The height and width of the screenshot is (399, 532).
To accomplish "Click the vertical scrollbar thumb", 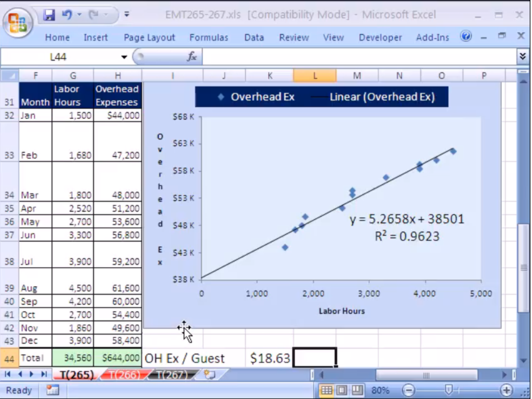I will pos(523,268).
